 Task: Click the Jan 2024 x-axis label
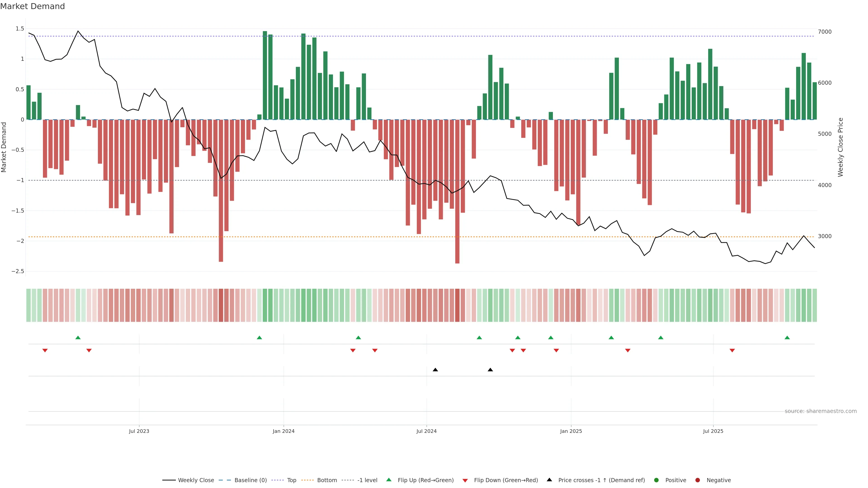[x=283, y=431]
